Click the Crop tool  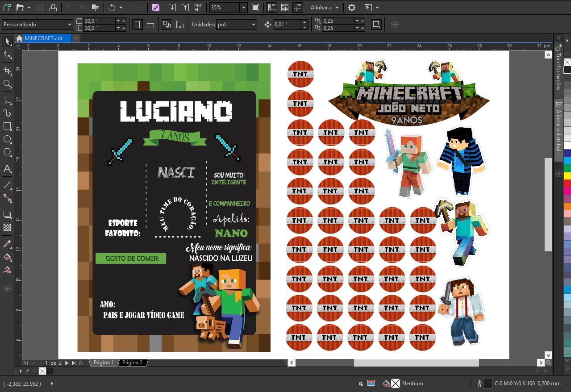pyautogui.click(x=6, y=69)
